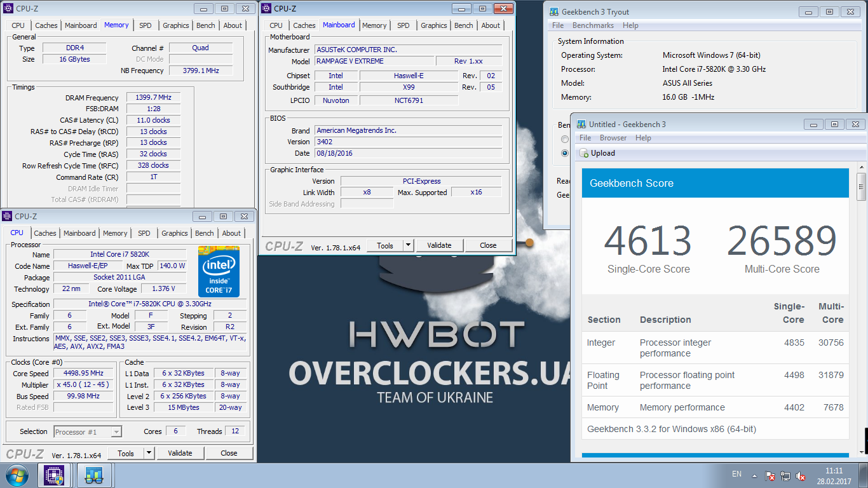Viewport: 868px width, 488px height.
Task: Open Help menu in Untitled Geekbench window
Action: (x=643, y=138)
